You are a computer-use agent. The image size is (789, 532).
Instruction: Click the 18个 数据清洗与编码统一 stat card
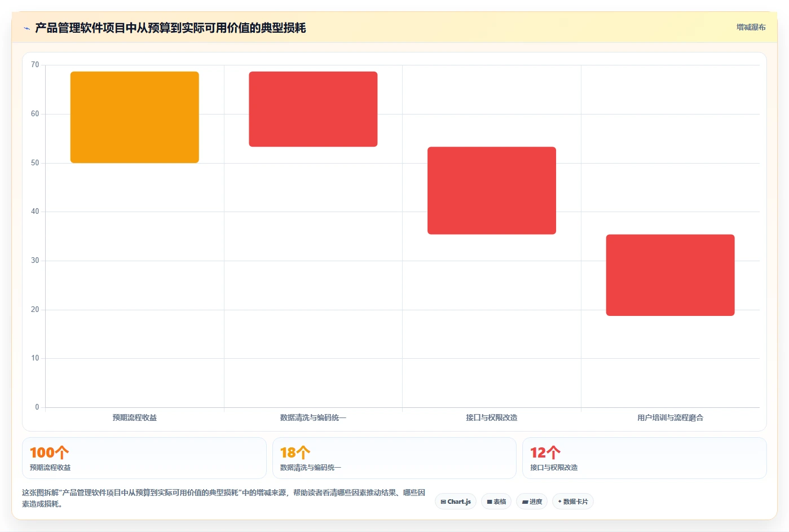[394, 458]
